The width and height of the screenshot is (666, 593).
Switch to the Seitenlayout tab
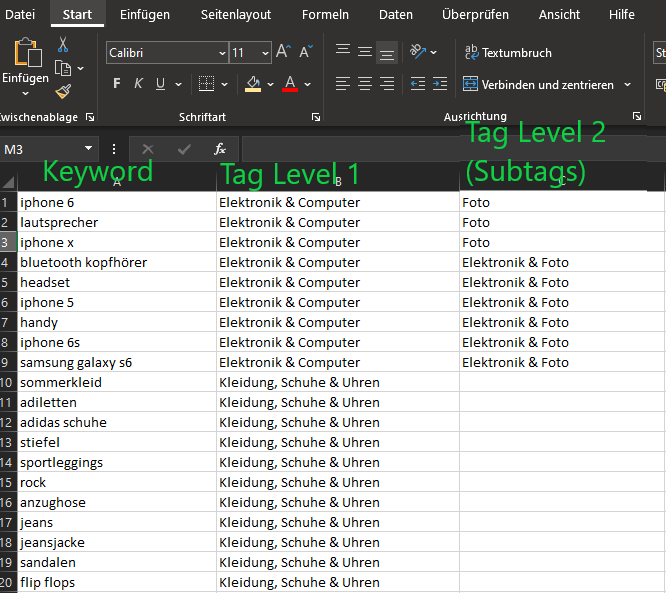point(236,14)
